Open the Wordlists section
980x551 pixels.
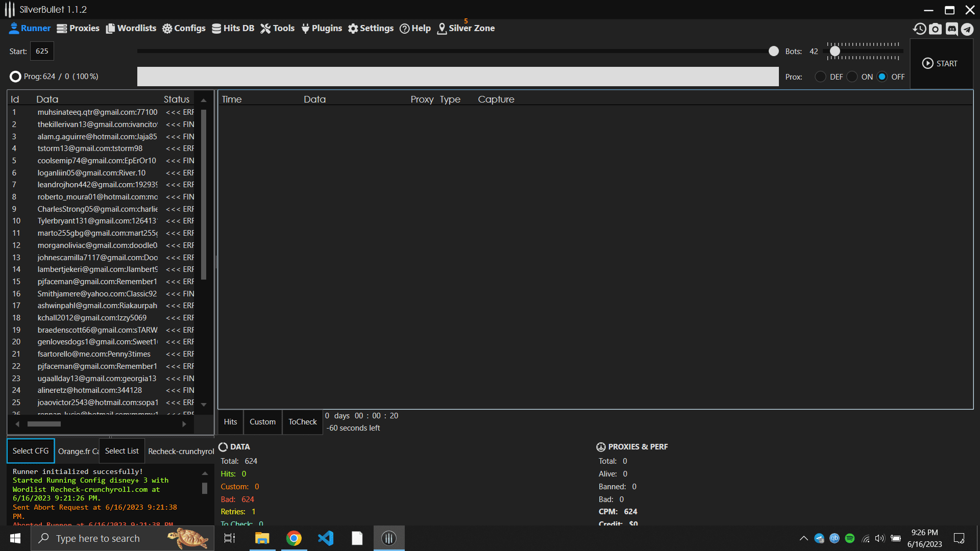[131, 28]
